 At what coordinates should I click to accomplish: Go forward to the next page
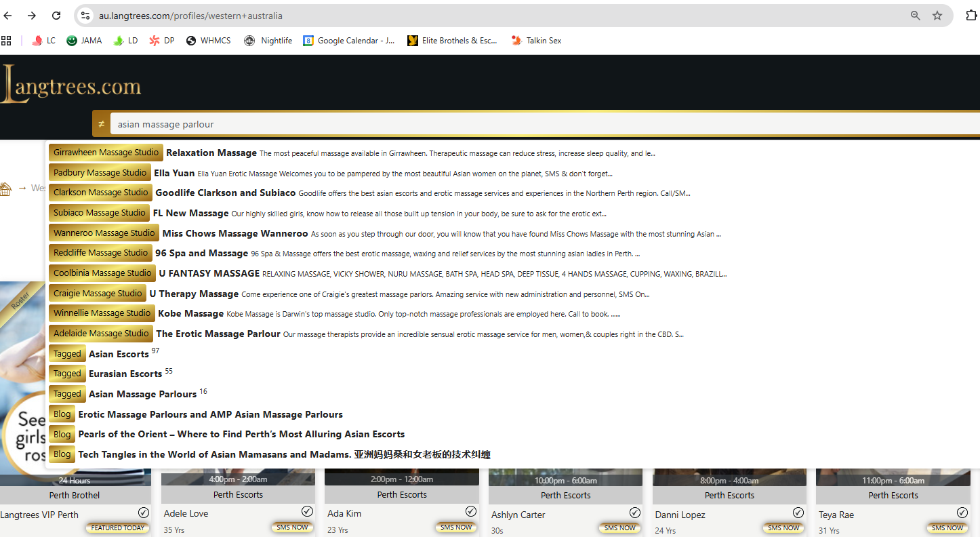(x=32, y=16)
